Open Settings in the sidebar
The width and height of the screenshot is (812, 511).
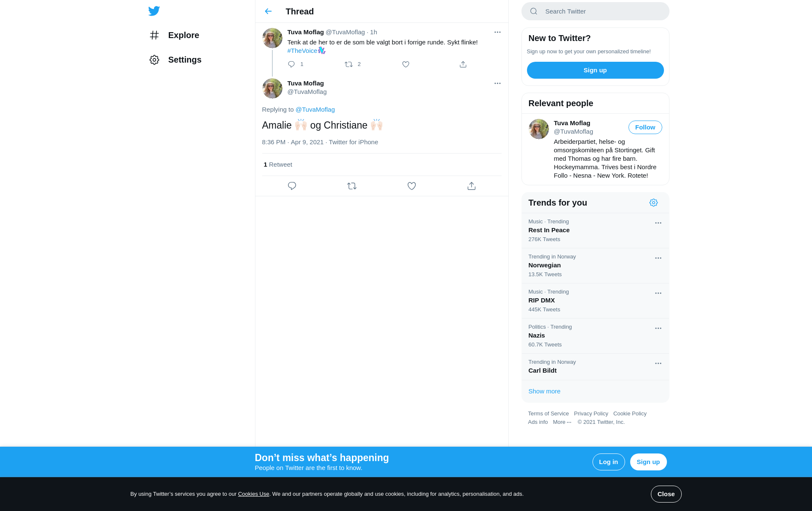[175, 60]
